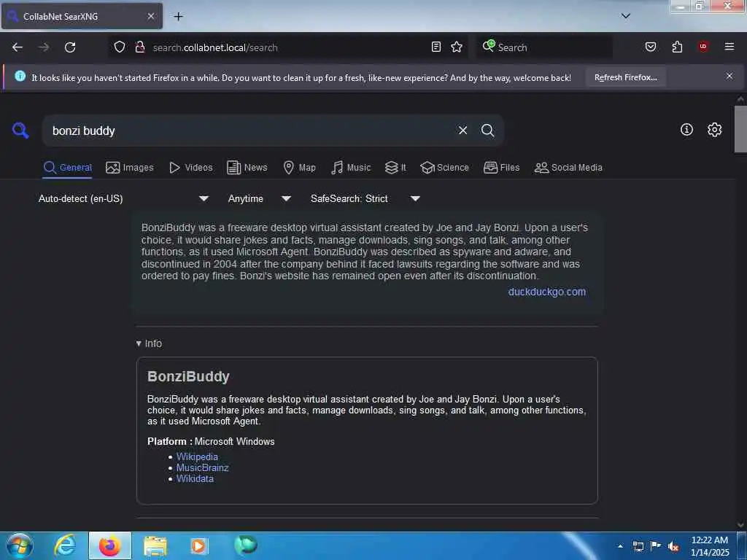Bookmark this page with the star icon
Viewport: 747px width, 560px height.
(x=457, y=47)
